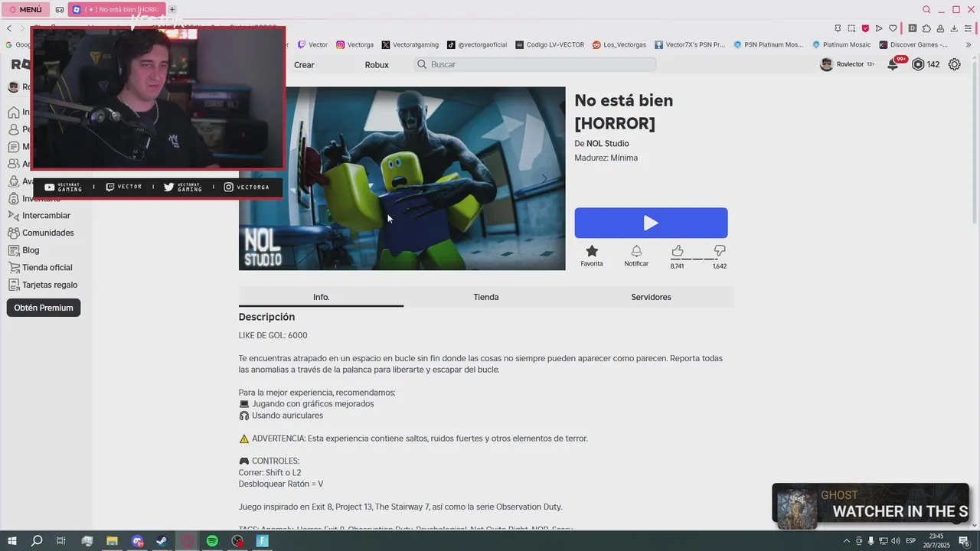Open volume control in system tray

(x=896, y=541)
